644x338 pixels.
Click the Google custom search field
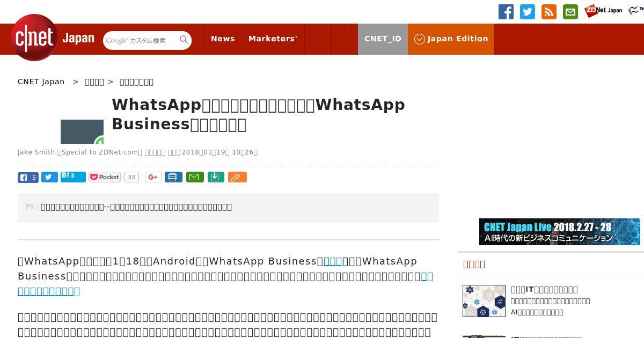[x=141, y=40]
